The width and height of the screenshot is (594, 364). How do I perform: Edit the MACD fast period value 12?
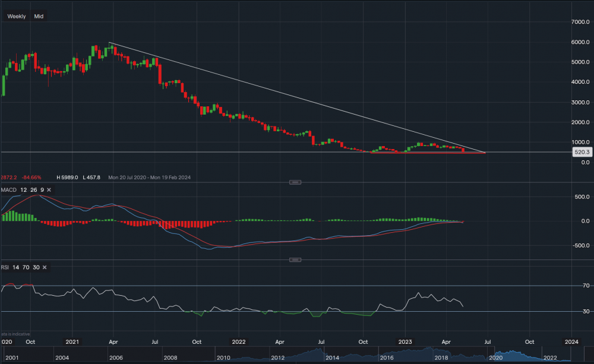[x=23, y=190]
